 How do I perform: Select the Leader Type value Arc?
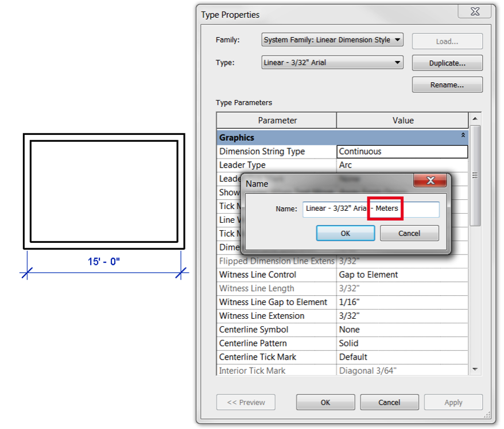pos(402,165)
